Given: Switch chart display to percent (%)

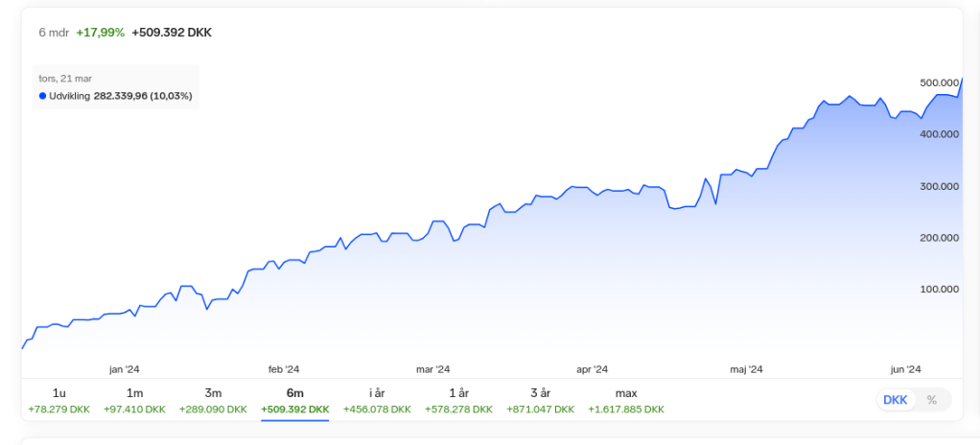Looking at the screenshot, I should [x=931, y=400].
